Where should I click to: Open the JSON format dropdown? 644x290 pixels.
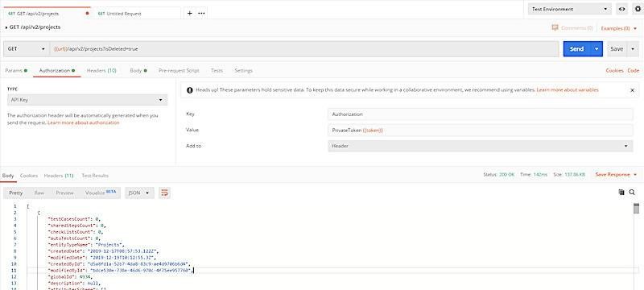139,193
